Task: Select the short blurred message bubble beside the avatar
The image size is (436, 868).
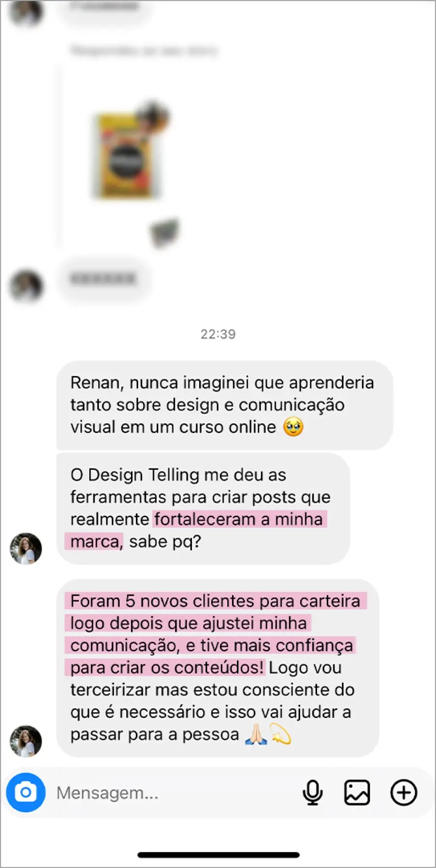Action: pos(103,279)
